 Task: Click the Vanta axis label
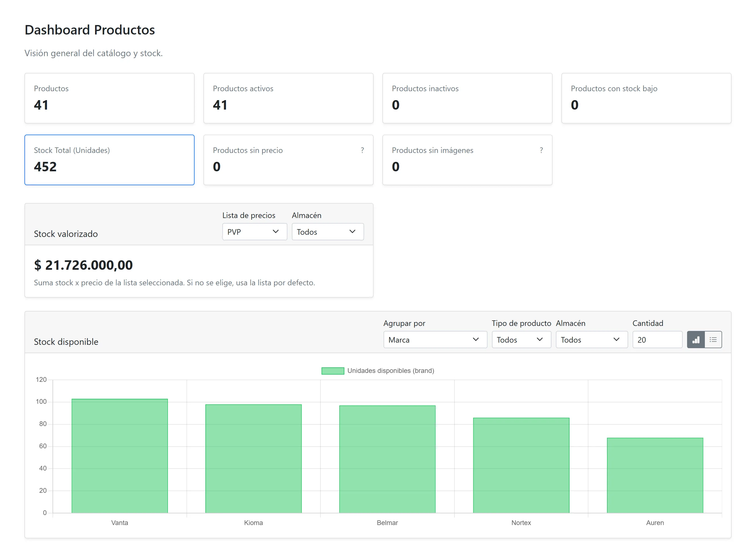(x=120, y=523)
